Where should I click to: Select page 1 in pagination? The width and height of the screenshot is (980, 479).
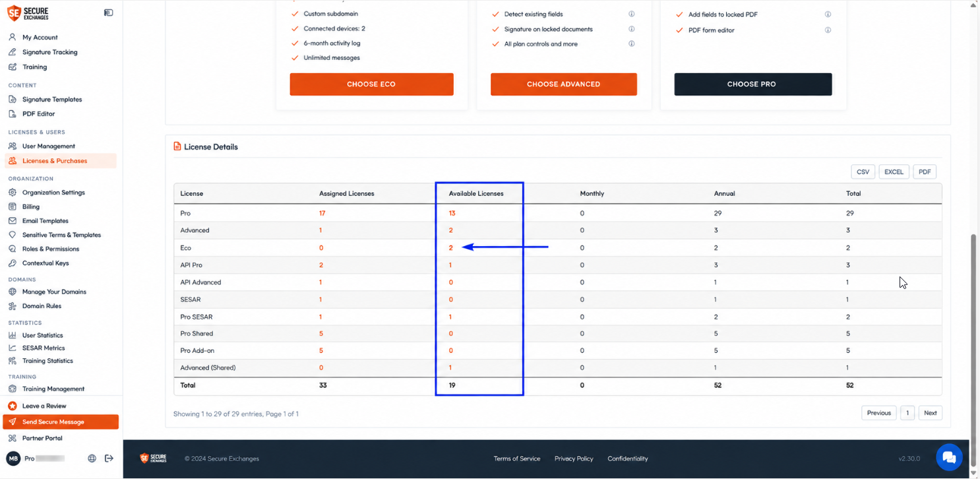click(907, 413)
